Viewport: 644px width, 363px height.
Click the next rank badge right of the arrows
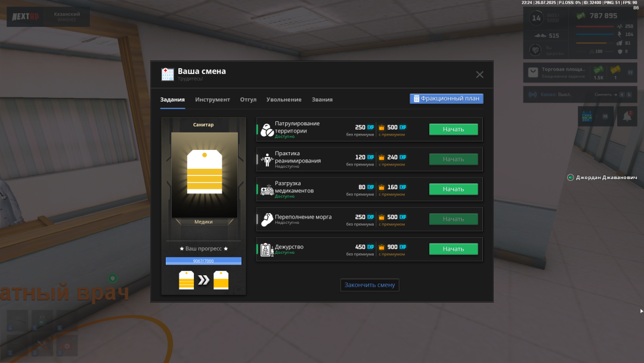221,280
